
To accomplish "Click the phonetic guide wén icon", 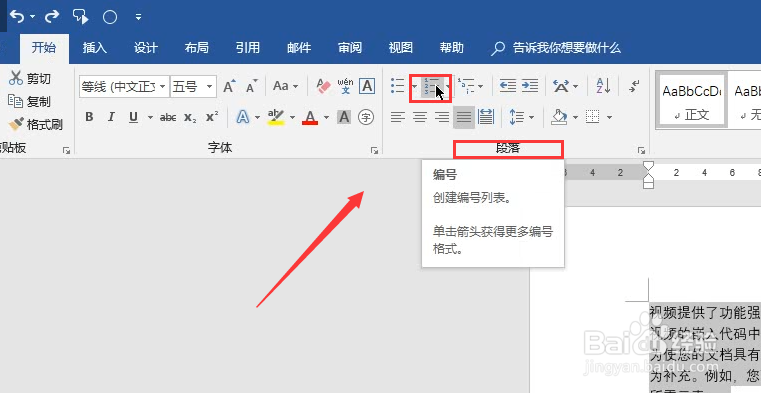I will coord(345,86).
